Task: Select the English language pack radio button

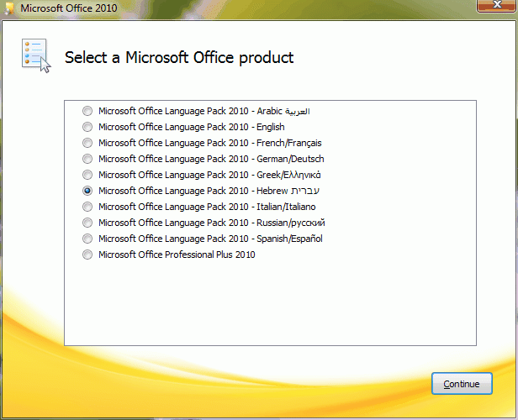Action: click(87, 127)
